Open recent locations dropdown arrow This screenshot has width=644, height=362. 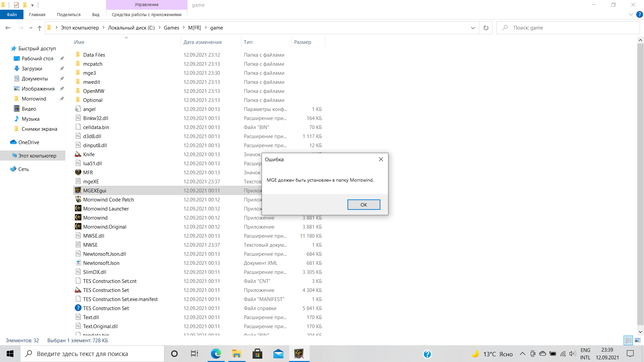coord(31,28)
